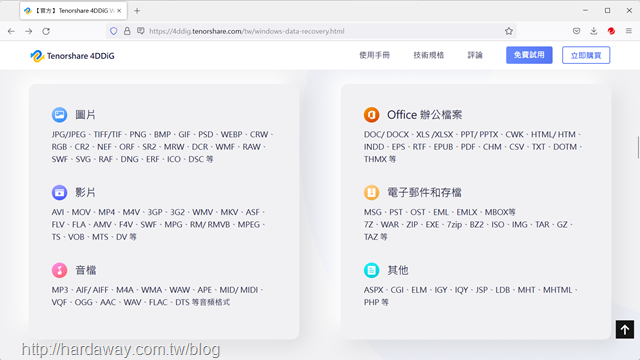Click the RM/ RMVB format text
Image resolution: width=640 pixels, height=360 pixels.
click(x=210, y=224)
